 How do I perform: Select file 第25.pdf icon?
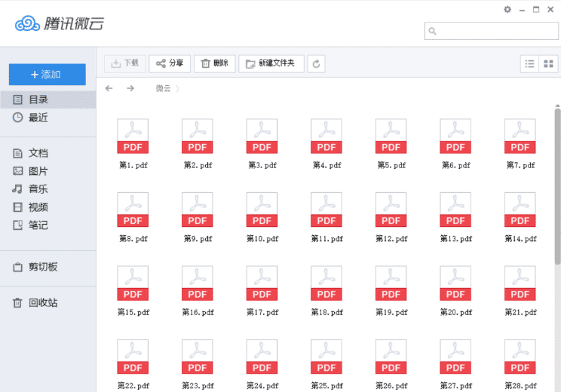pos(326,357)
